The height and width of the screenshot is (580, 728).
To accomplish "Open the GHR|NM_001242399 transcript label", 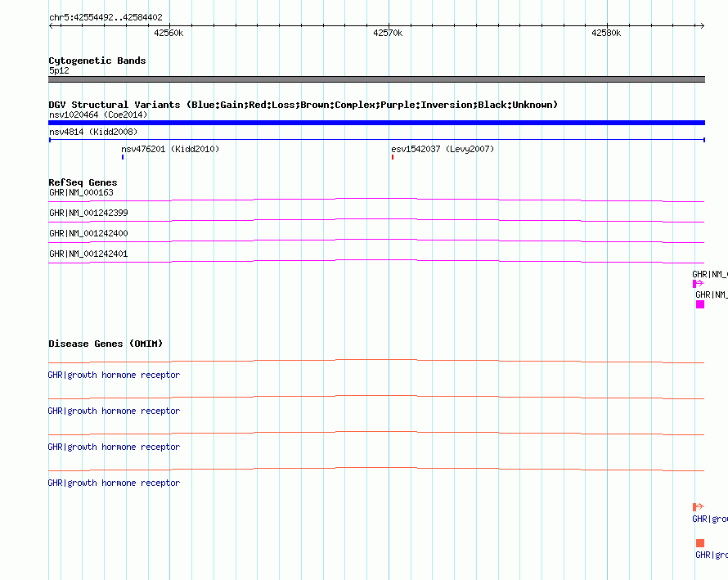I will (x=88, y=214).
